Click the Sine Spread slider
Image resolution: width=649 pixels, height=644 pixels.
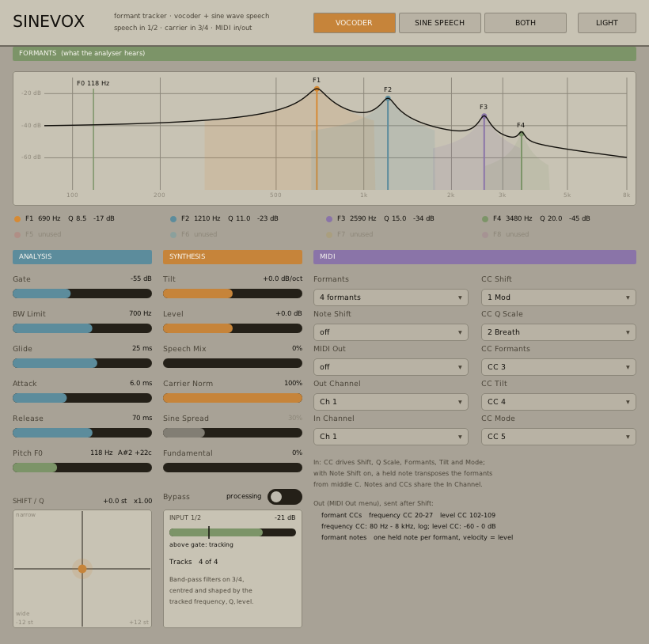point(233,433)
